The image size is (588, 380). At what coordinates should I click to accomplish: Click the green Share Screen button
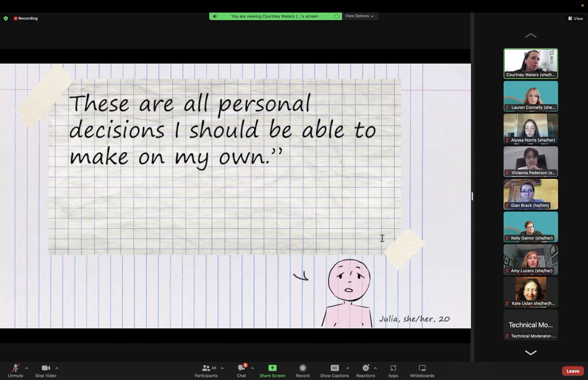click(x=272, y=371)
